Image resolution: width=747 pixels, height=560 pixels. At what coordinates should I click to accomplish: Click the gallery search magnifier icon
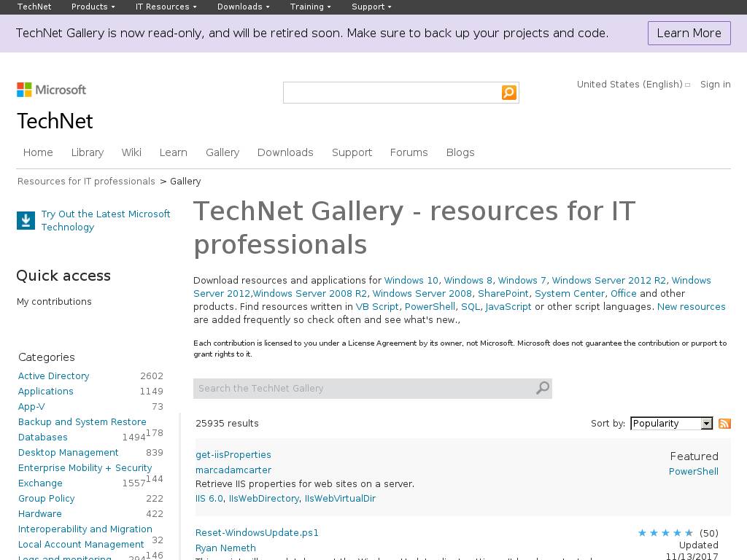coord(542,389)
